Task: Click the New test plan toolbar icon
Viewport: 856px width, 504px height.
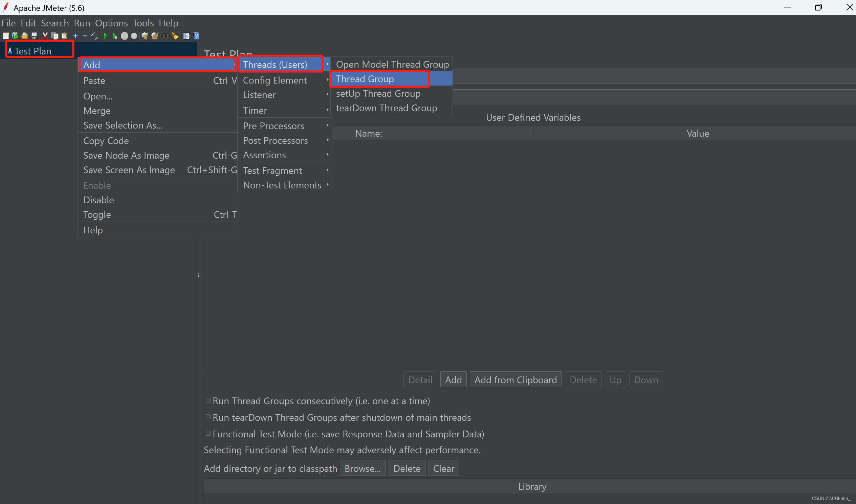Action: point(6,36)
